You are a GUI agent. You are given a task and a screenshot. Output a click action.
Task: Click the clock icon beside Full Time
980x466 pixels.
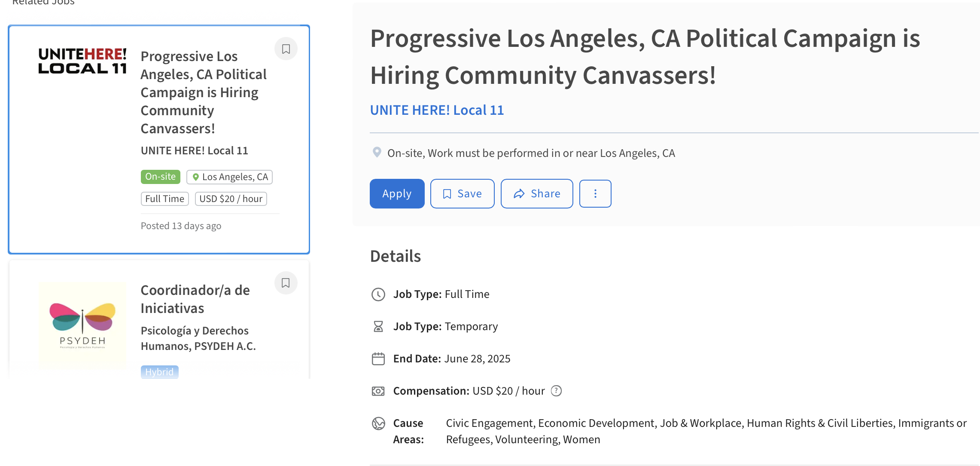click(x=378, y=294)
